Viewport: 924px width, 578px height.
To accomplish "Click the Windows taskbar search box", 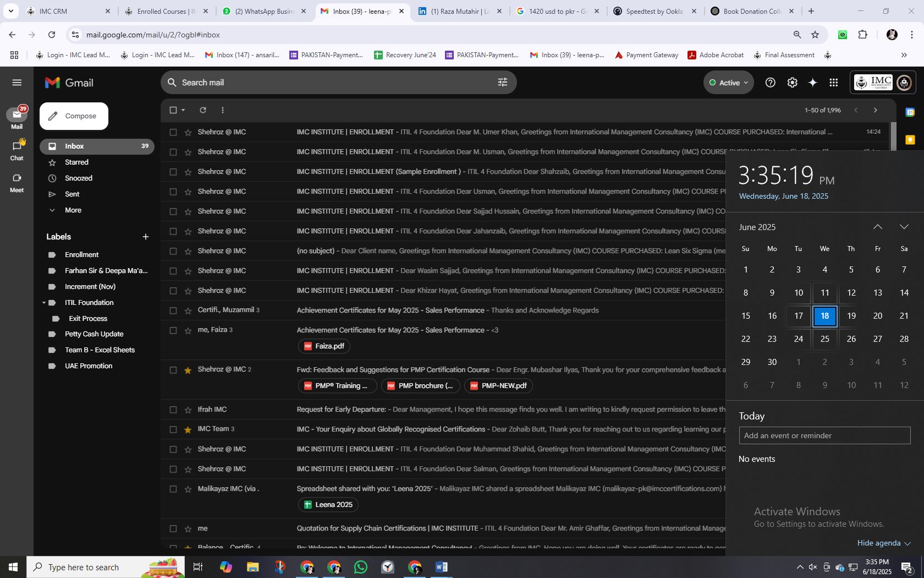I will click(106, 567).
